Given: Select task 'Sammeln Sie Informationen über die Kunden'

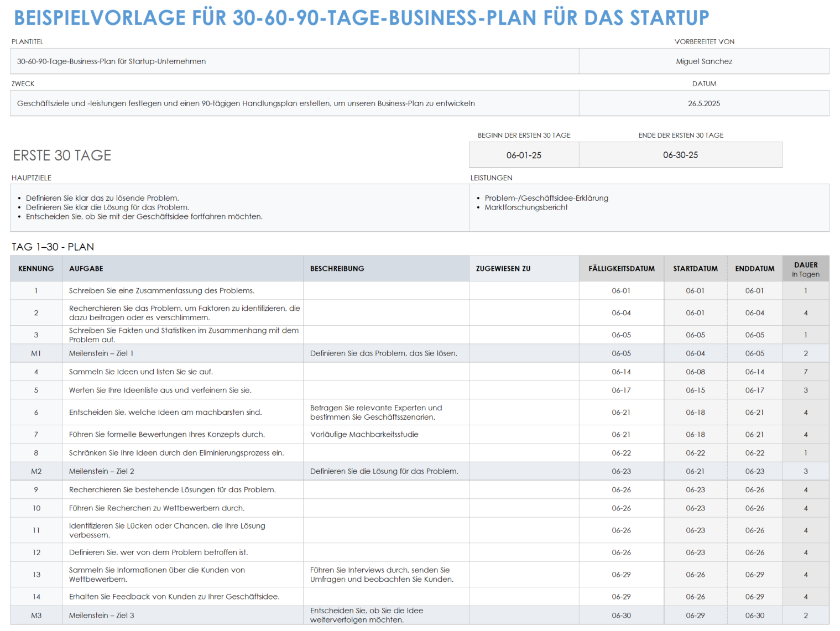Looking at the screenshot, I should 182,574.
